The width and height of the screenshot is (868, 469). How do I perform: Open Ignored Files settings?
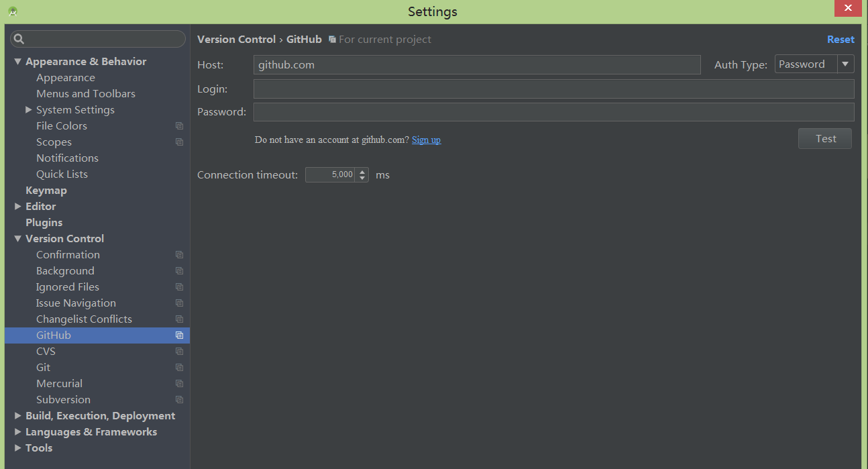68,287
